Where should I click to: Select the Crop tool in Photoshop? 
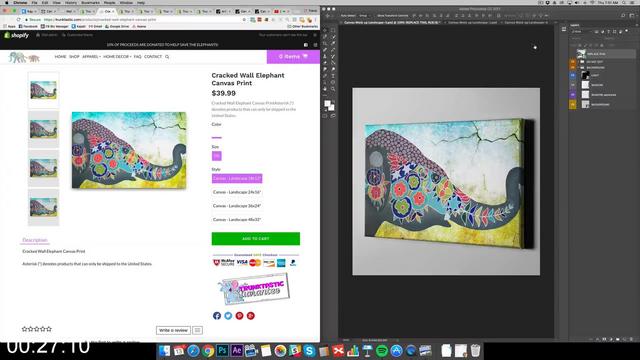click(x=325, y=43)
